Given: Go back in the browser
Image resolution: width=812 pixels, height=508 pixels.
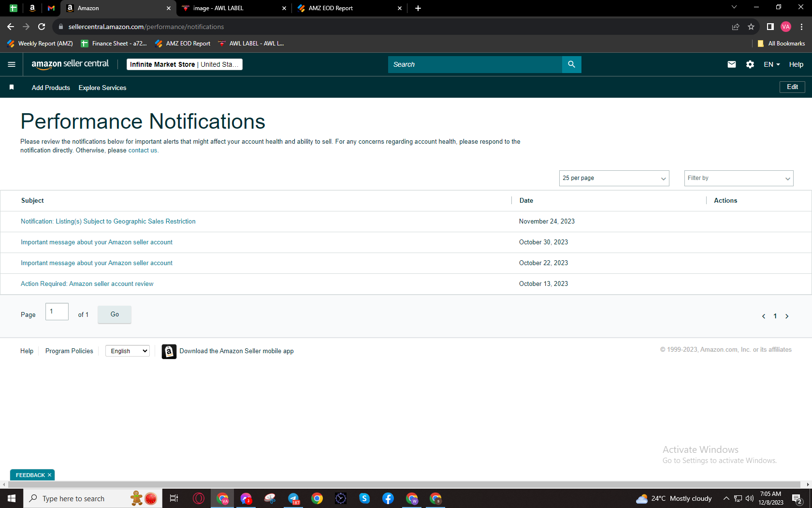Looking at the screenshot, I should tap(11, 27).
